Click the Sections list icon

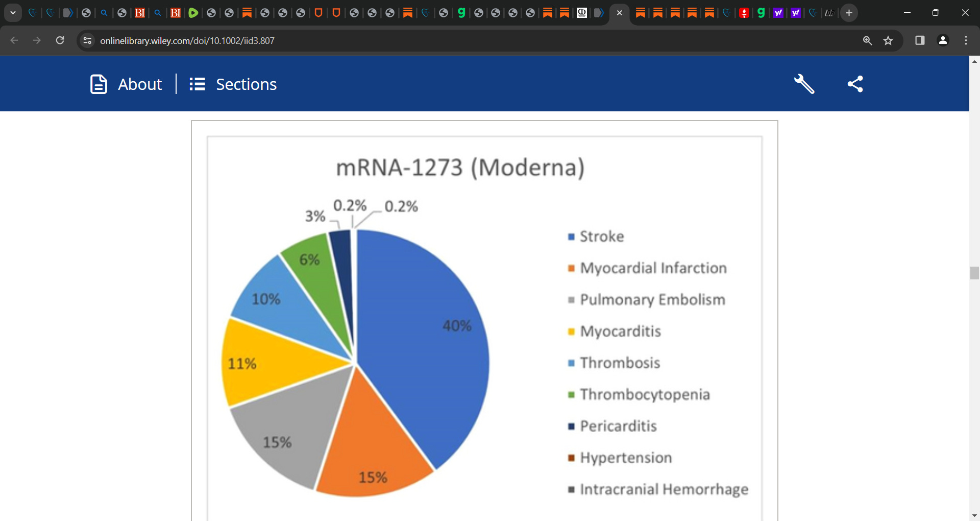pos(197,84)
